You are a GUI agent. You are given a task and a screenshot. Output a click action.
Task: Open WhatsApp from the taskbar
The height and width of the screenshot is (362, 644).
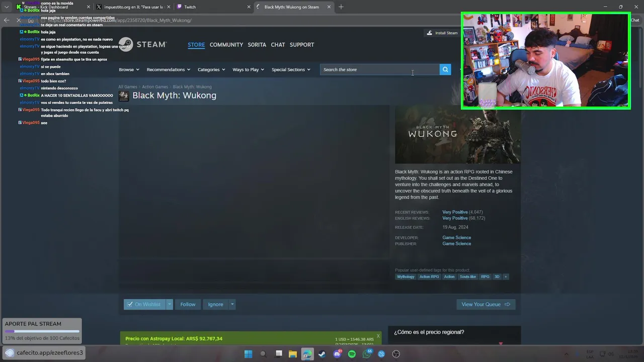point(367,354)
